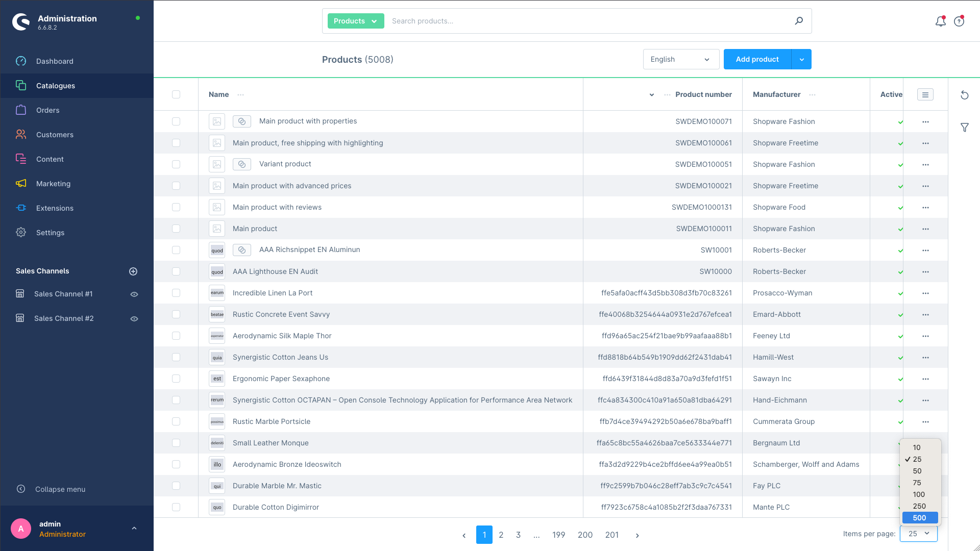The image size is (980, 551).
Task: Click the Marketing sidebar icon
Action: 21,184
